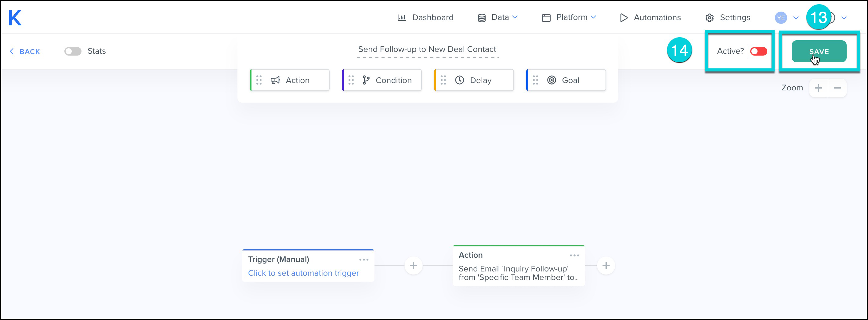Open Trigger (Manual) three-dot options menu
This screenshot has width=868, height=320.
363,260
